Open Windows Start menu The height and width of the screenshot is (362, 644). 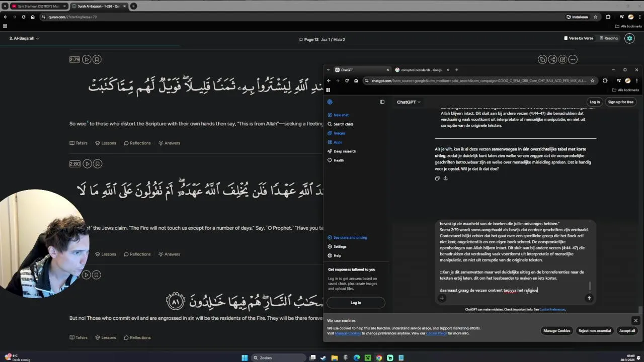245,358
